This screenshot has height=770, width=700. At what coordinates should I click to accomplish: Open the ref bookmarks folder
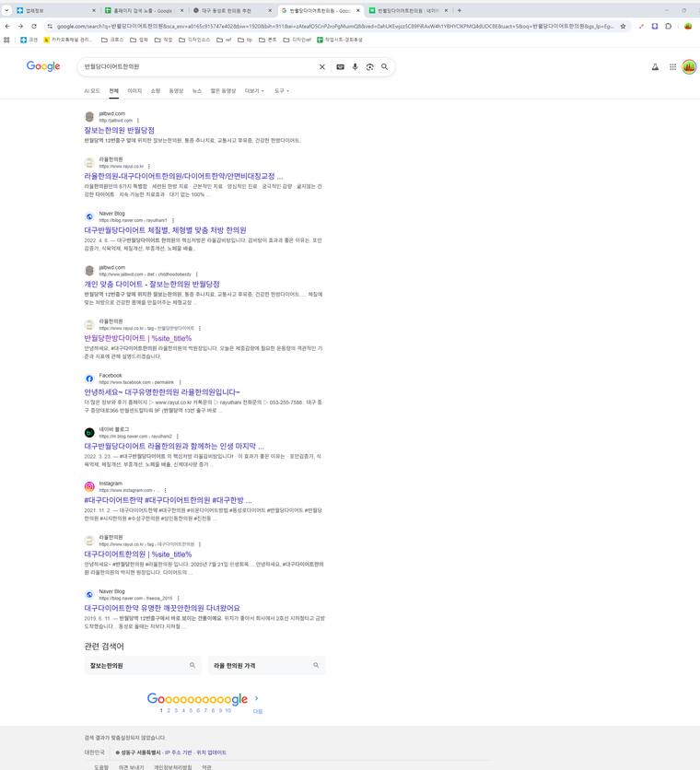(x=224, y=40)
